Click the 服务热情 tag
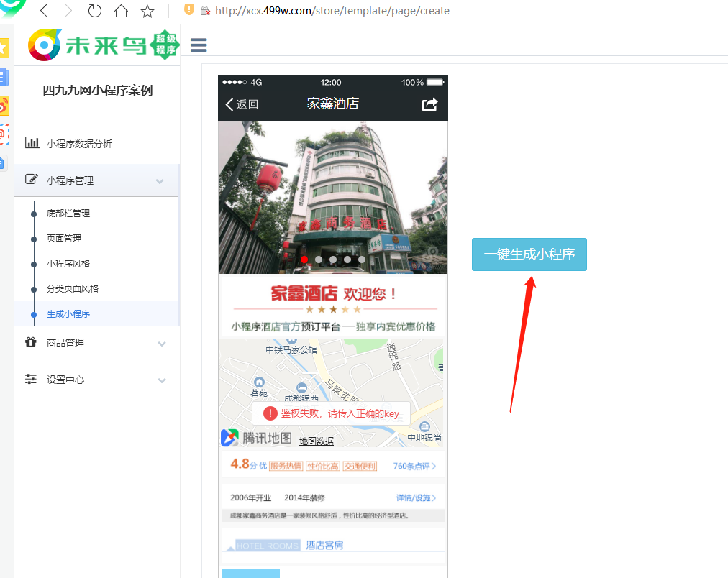This screenshot has height=578, width=728. 286,466
